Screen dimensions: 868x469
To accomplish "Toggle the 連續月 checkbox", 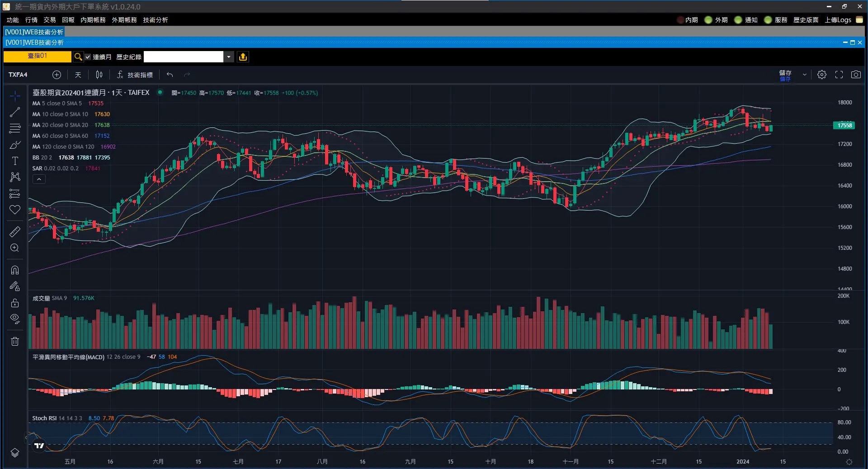I will point(88,57).
